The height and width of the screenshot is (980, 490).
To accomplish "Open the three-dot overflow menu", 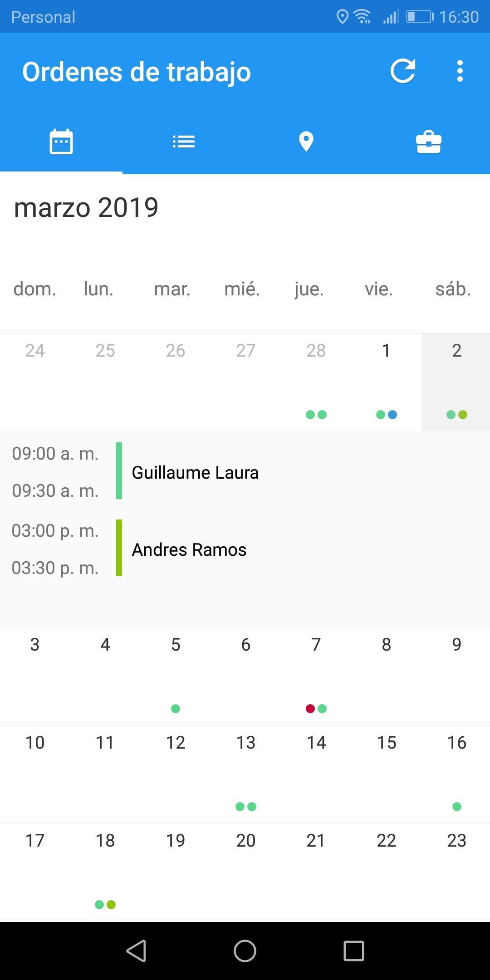I will [x=460, y=71].
